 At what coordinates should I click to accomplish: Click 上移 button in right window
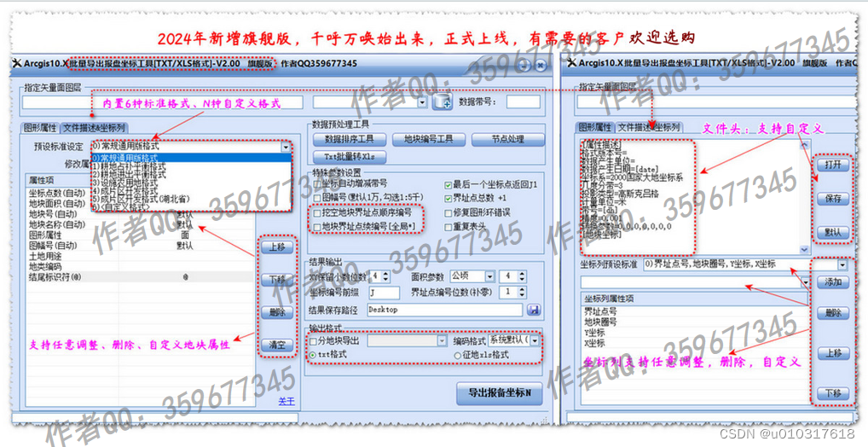[833, 353]
